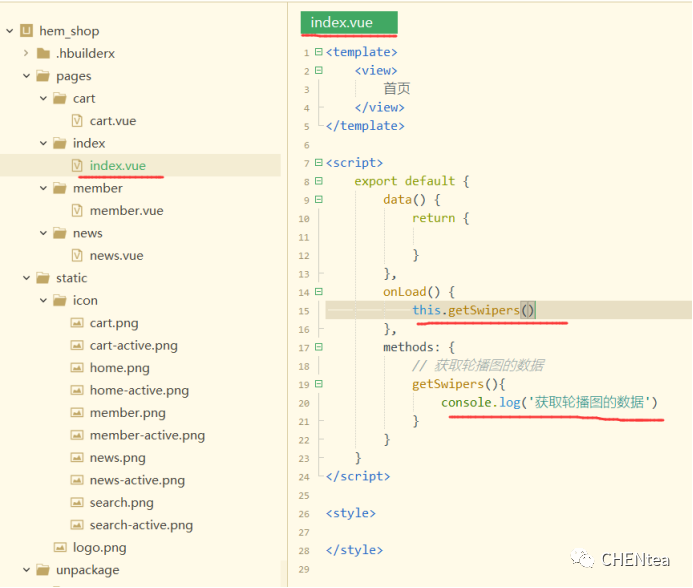Click the Vue file icon beside news.vue
Viewport: 693px width, 588px height.
77,255
